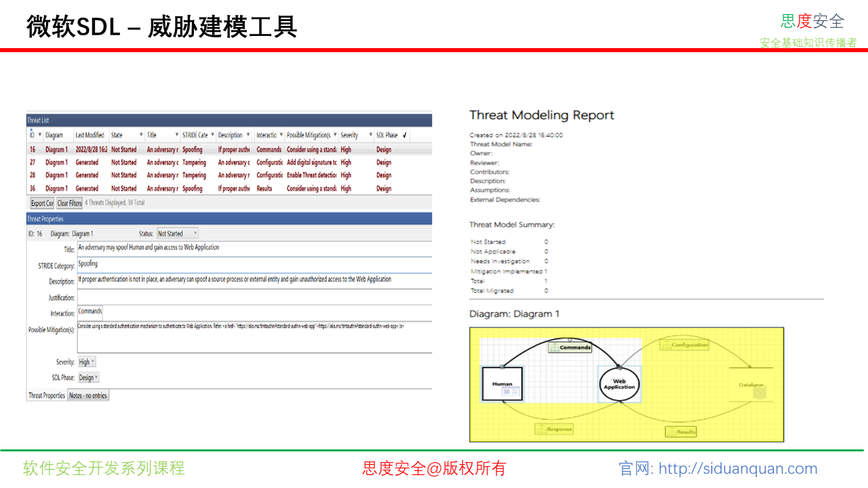Click the Human entity node in diagram

click(502, 384)
